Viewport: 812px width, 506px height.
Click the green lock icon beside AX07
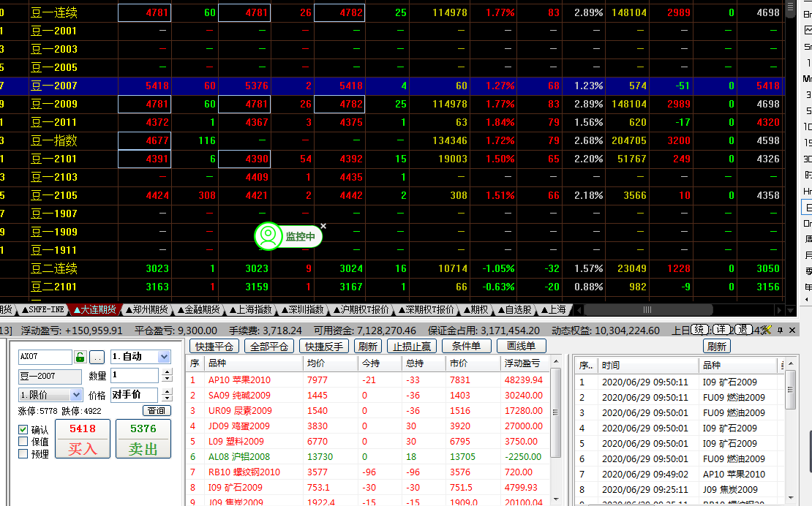(x=80, y=357)
